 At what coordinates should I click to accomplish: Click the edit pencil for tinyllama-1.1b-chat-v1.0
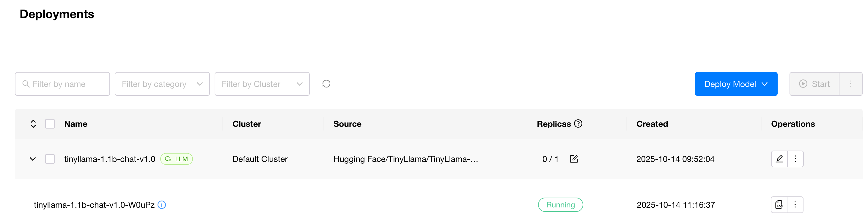tap(779, 159)
